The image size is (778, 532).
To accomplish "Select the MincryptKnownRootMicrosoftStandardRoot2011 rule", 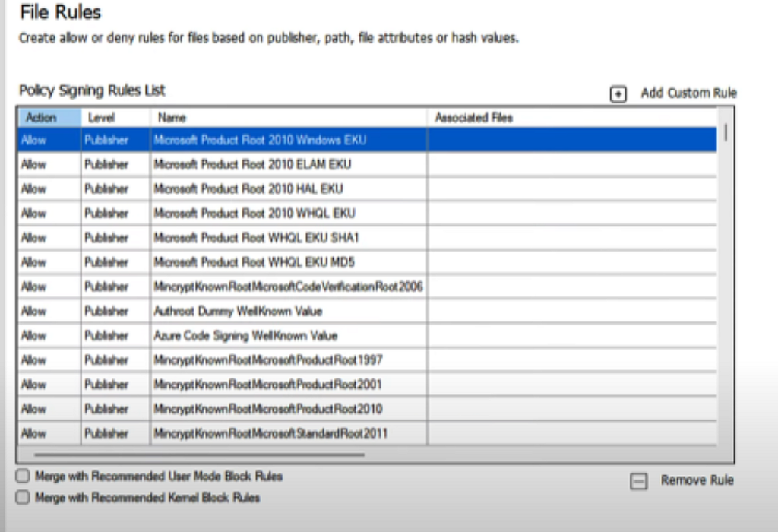I will 228,433.
